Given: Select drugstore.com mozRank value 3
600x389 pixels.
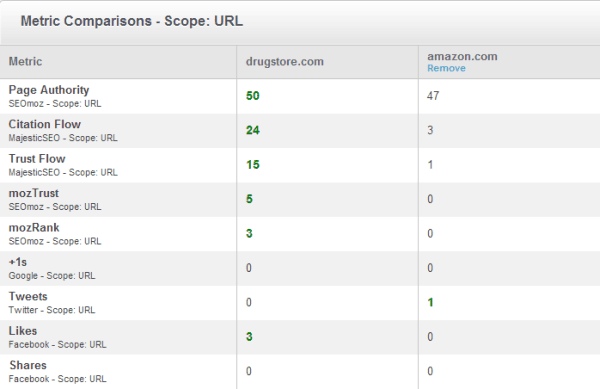Looking at the screenshot, I should click(249, 233).
